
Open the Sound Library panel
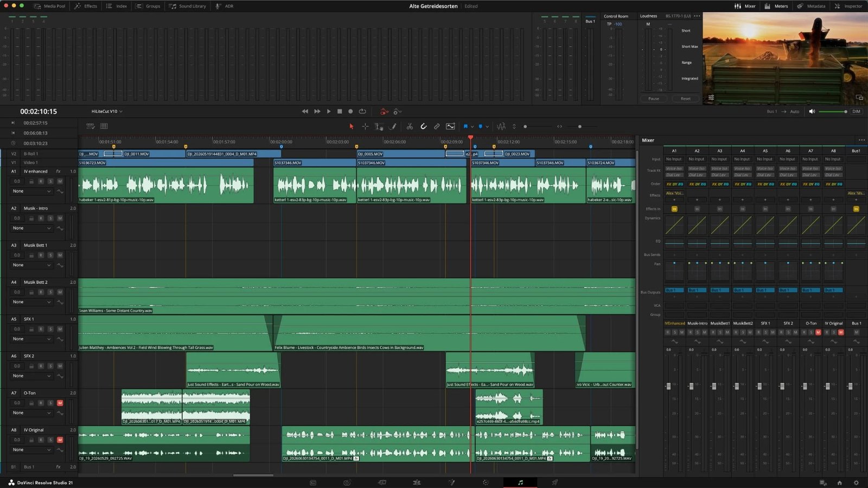187,6
